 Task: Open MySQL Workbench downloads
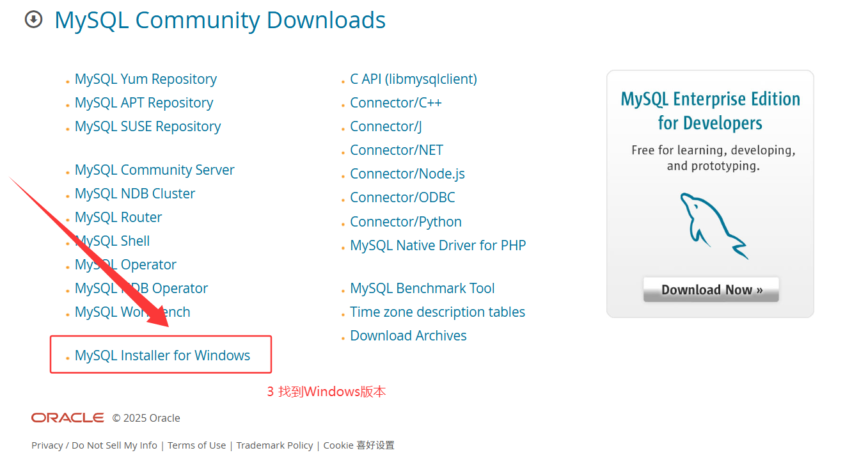tap(132, 312)
